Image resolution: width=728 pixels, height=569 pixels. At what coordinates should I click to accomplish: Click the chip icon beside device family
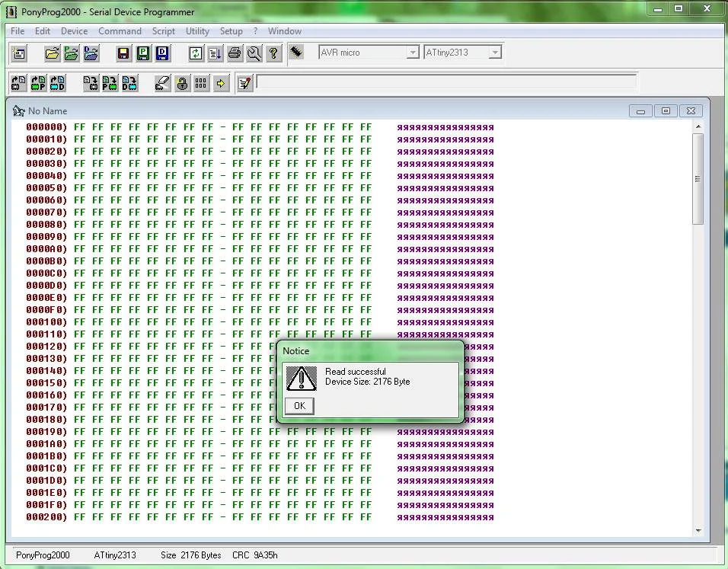(296, 52)
